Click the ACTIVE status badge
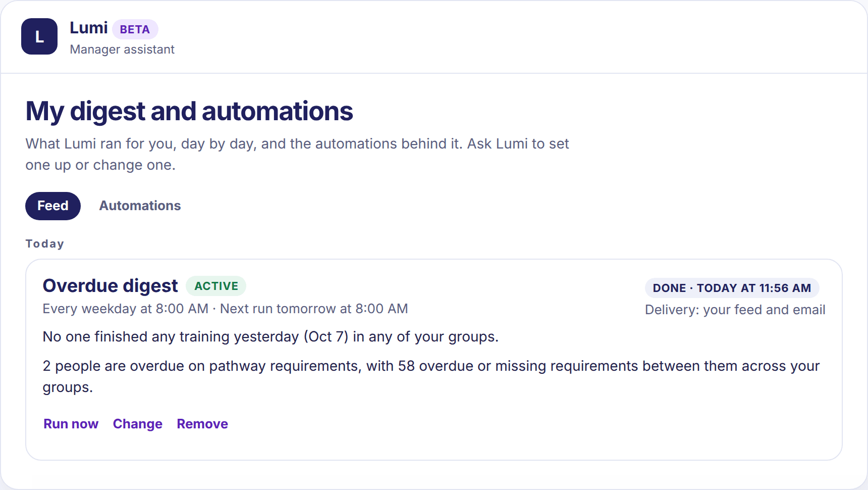 (216, 286)
